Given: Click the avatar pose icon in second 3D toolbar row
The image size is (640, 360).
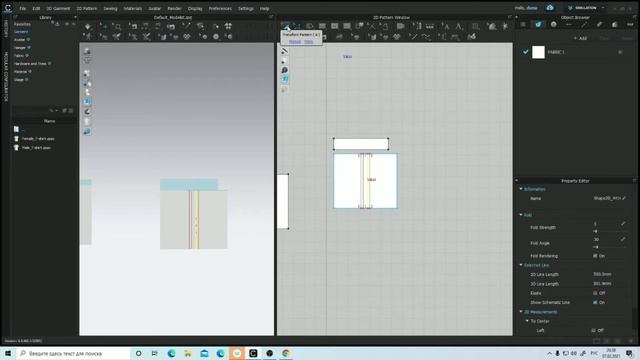Looking at the screenshot, I should pyautogui.click(x=88, y=37).
